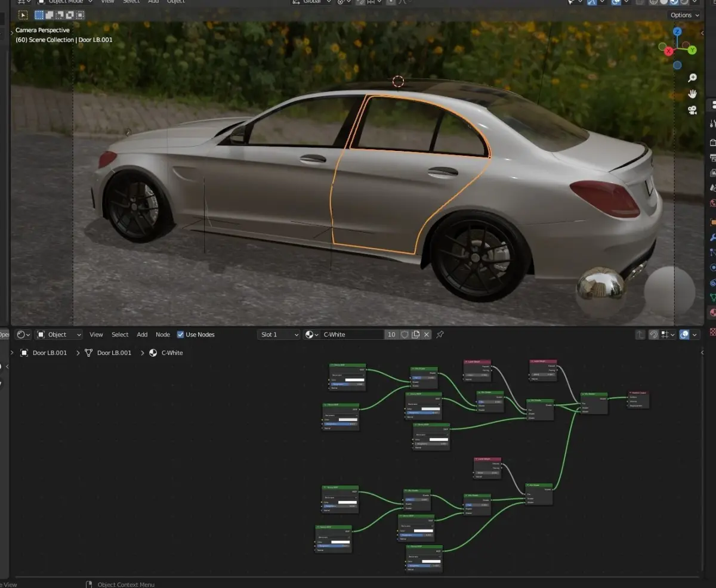Select the lowest Layer Weight node header
Image resolution: width=716 pixels, height=588 pixels.
click(487, 459)
